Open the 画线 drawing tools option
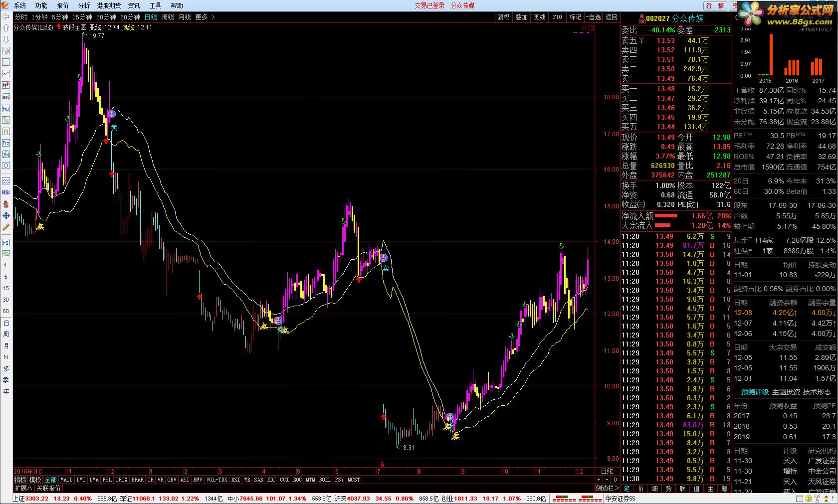The height and width of the screenshot is (504, 838). [x=540, y=17]
